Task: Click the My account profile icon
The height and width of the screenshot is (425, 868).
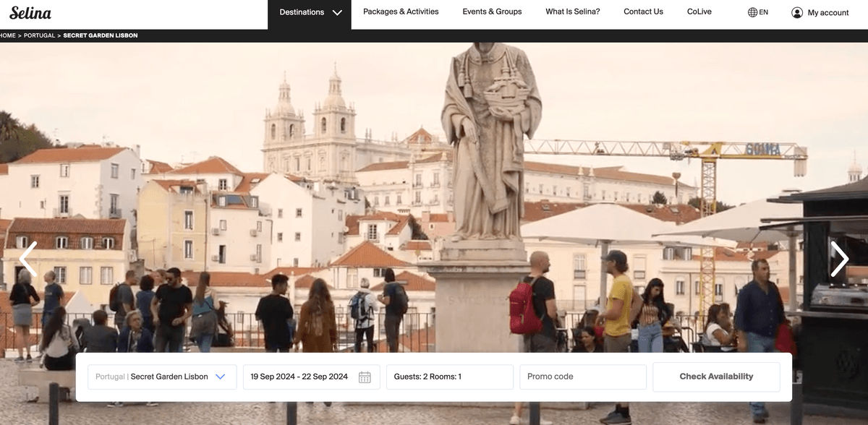Action: [797, 12]
